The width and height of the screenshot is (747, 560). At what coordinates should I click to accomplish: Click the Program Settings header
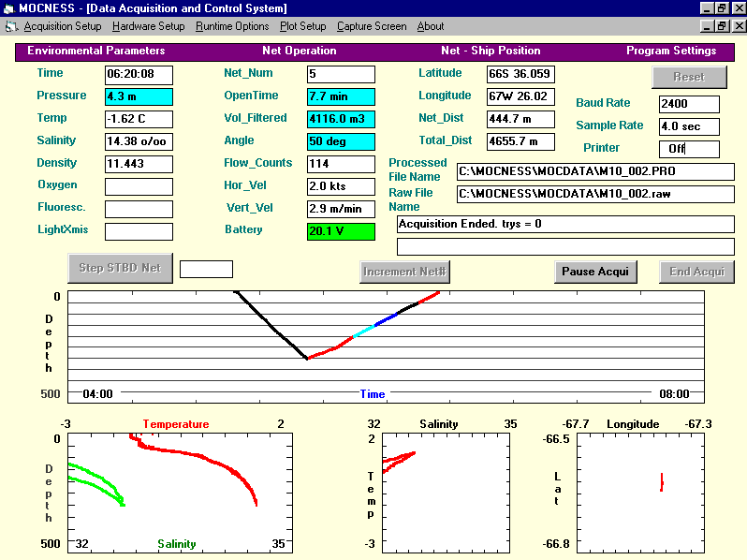671,51
